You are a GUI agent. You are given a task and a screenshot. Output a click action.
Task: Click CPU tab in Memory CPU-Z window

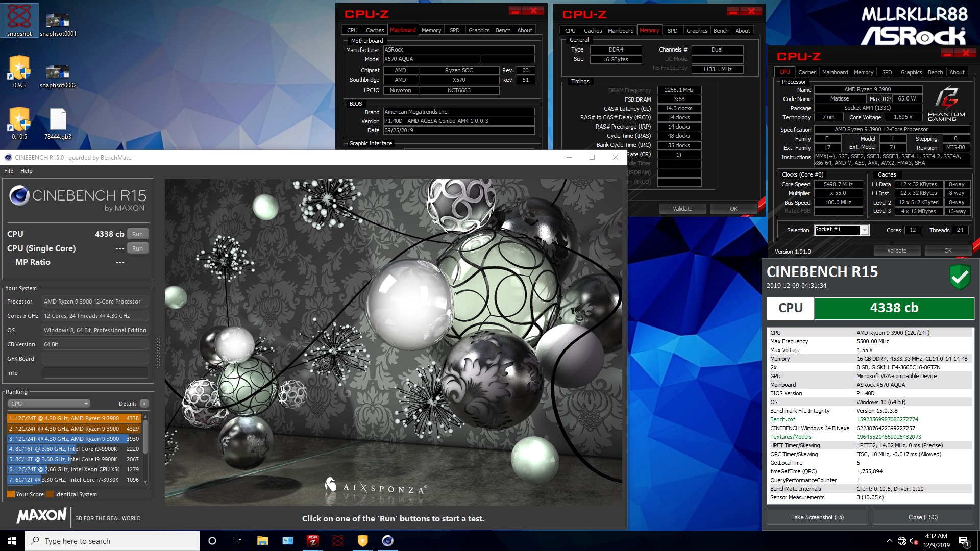[x=570, y=31]
